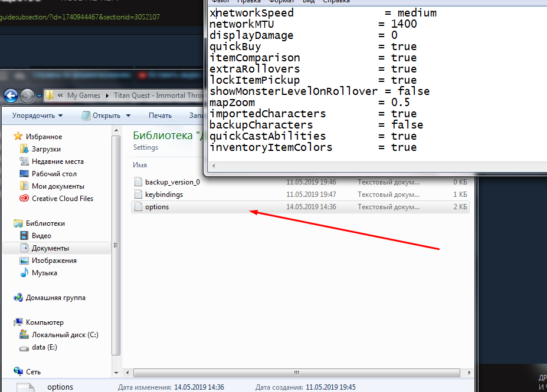Click the mapZoom value 0.5
The image size is (547, 392).
(x=401, y=103)
